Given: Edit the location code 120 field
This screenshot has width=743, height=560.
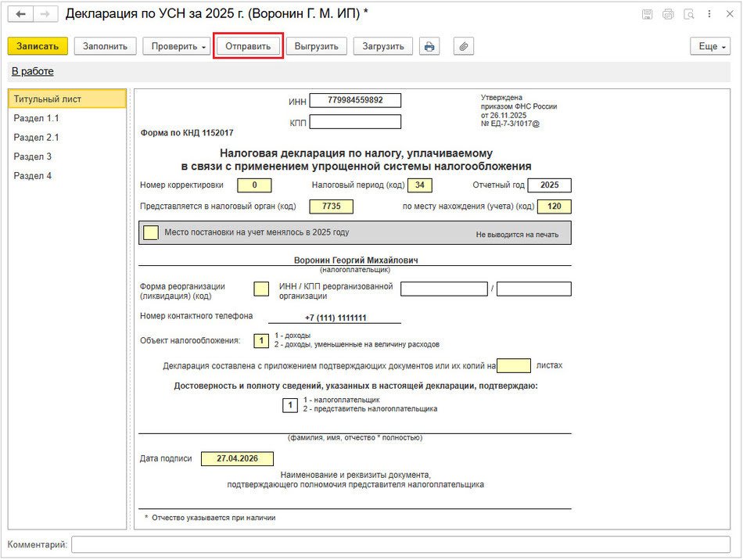Looking at the screenshot, I should click(x=554, y=206).
